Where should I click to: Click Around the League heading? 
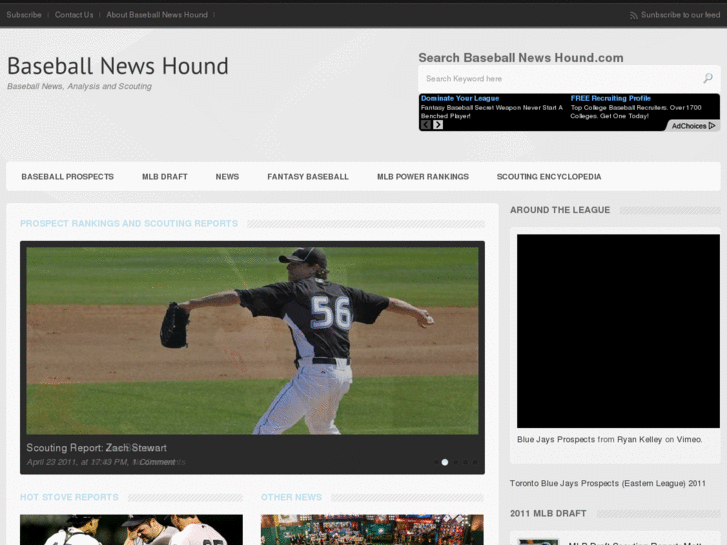point(560,210)
